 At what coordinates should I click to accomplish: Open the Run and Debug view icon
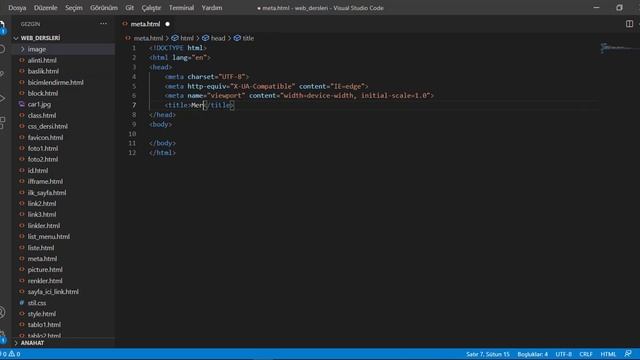point(2,98)
